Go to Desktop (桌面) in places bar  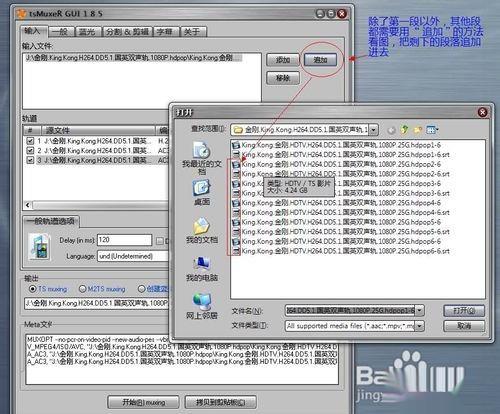pyautogui.click(x=202, y=193)
